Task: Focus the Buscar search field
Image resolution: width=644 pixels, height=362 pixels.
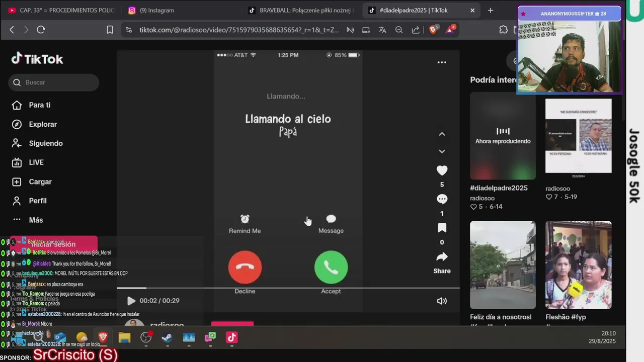Action: tap(54, 82)
